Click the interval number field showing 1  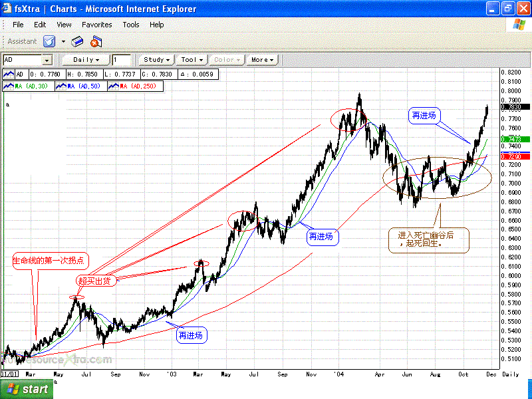click(122, 60)
